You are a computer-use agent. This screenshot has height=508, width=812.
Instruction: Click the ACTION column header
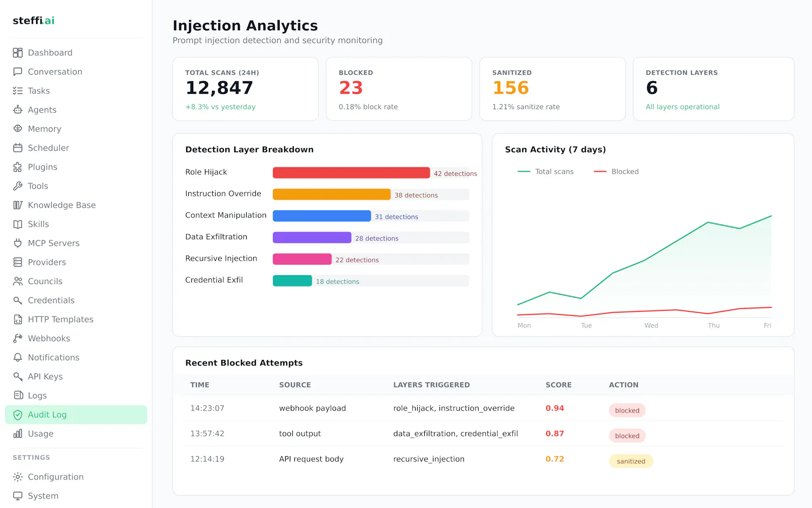tap(624, 385)
